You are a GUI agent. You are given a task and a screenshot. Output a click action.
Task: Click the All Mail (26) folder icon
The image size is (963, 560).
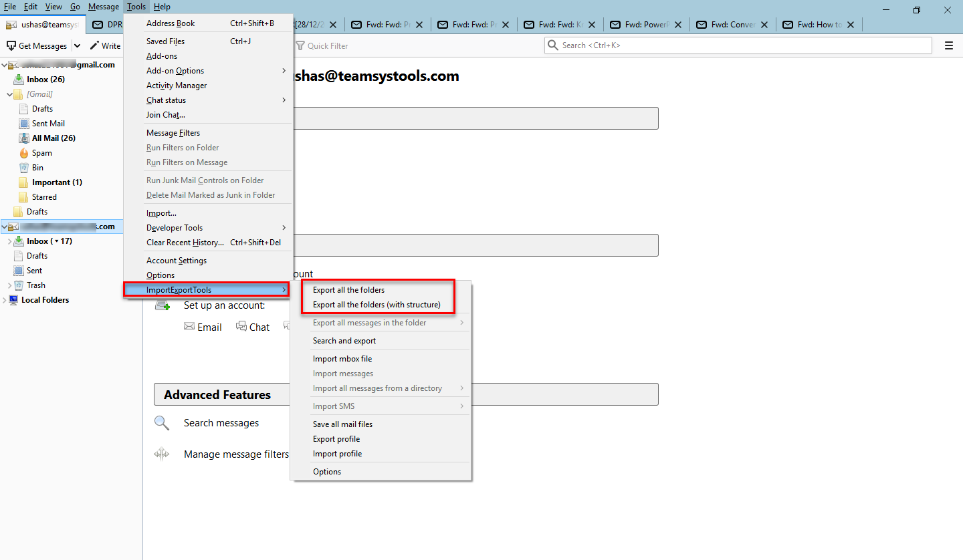pos(24,138)
